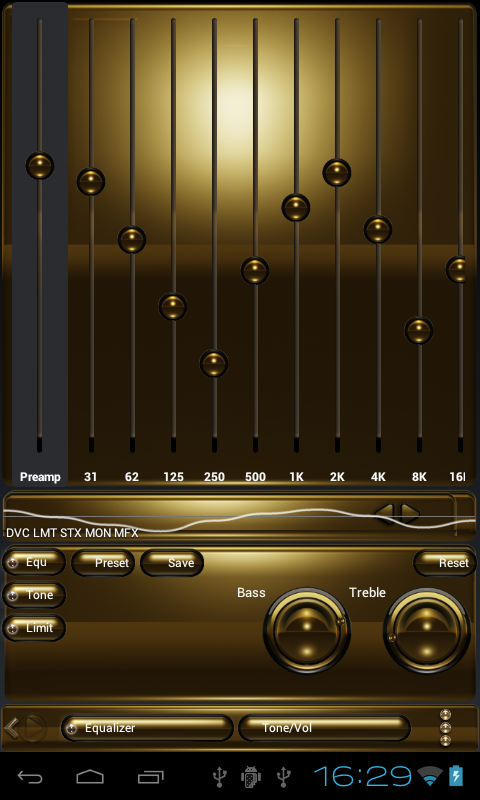Toggle the Limit switch
480x800 pixels.
point(34,628)
